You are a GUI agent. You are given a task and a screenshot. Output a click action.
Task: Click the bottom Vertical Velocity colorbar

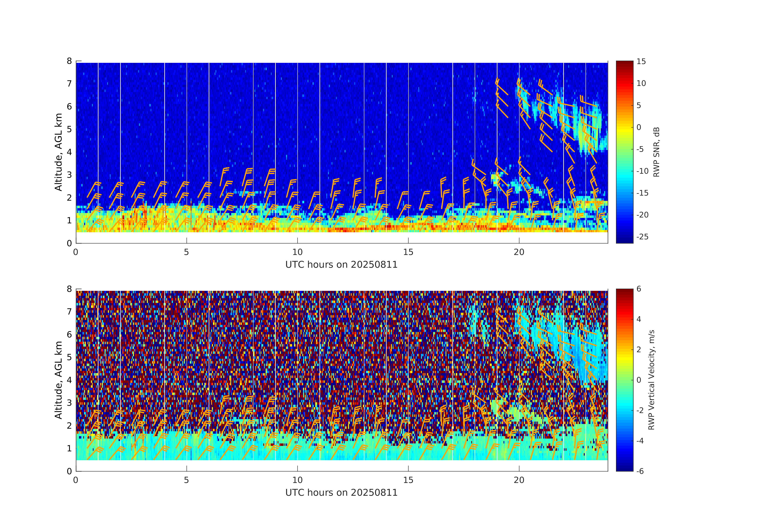coord(624,380)
